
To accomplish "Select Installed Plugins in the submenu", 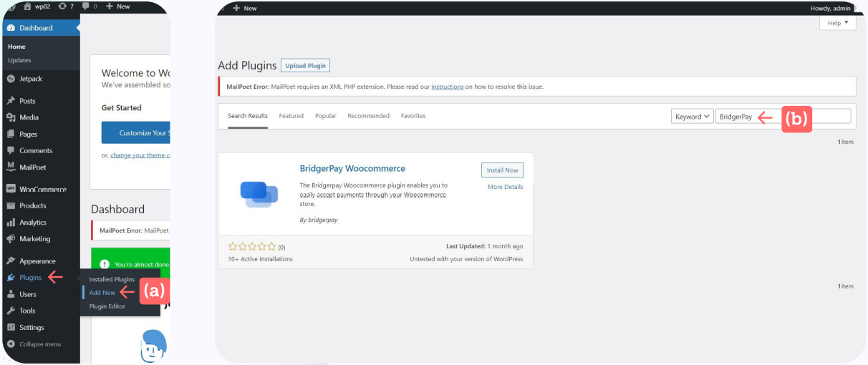I will pyautogui.click(x=112, y=279).
